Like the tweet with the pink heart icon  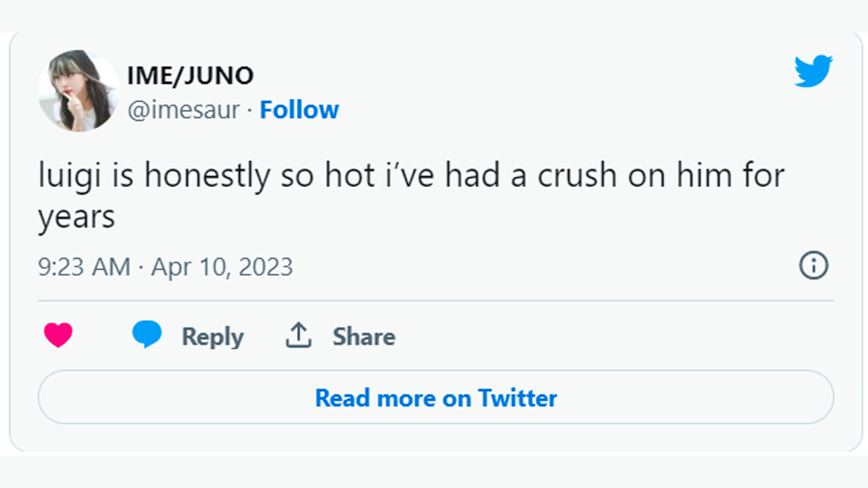58,335
